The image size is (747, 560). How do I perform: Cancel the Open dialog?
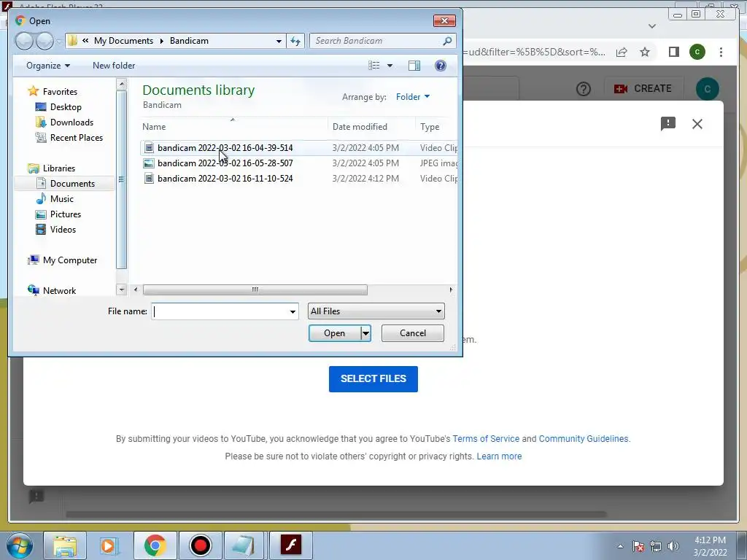413,333
